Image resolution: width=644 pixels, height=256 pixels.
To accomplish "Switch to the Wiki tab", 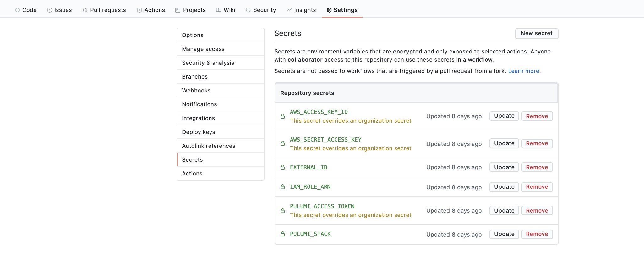I will click(226, 10).
